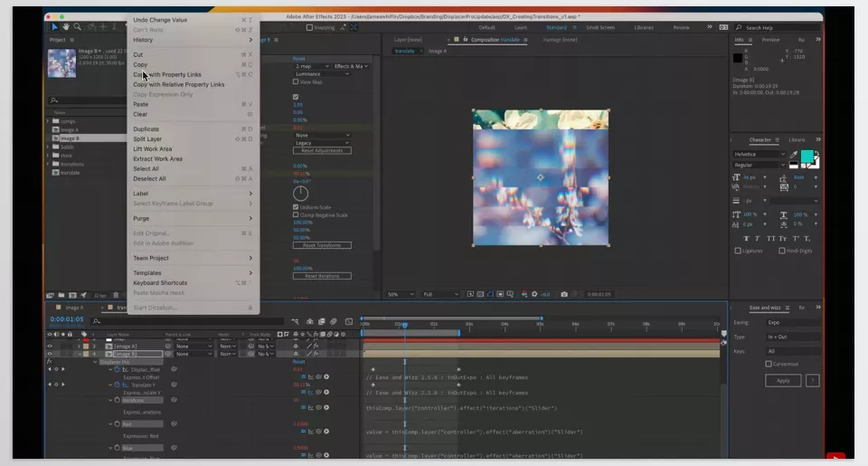868x466 pixels.
Task: Click the graph editor icon in timeline header
Action: pos(349,321)
